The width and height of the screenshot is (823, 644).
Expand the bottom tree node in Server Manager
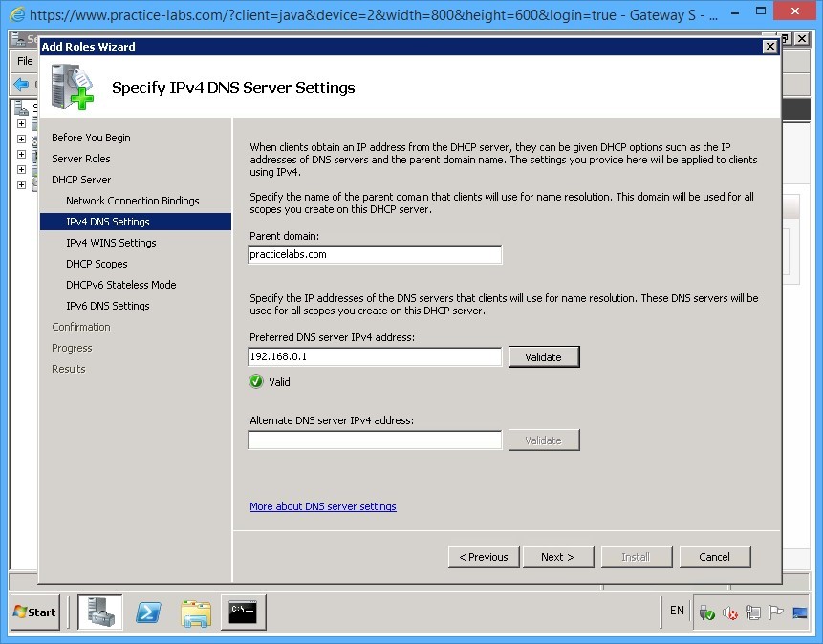pyautogui.click(x=21, y=184)
